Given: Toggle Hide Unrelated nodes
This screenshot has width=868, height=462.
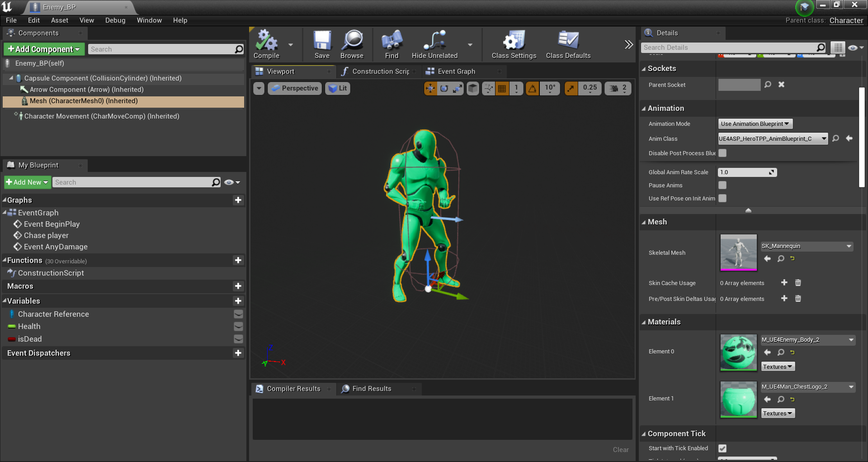Looking at the screenshot, I should pyautogui.click(x=433, y=44).
